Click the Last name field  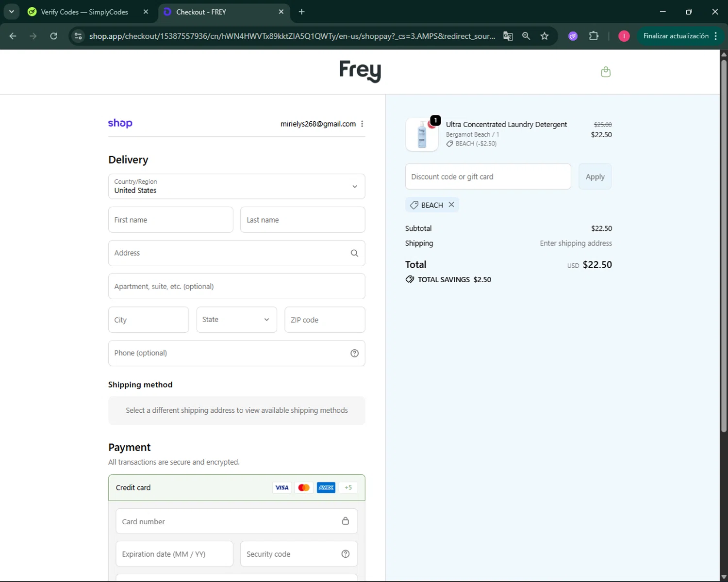303,220
